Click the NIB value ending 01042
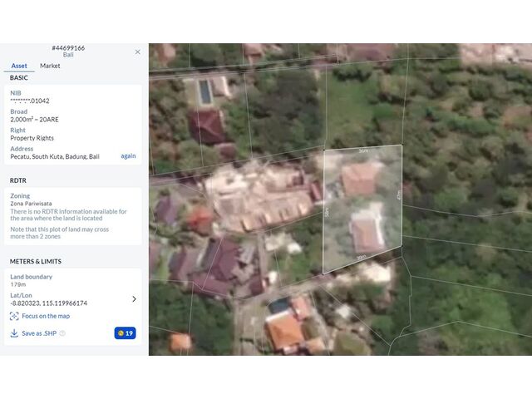Image resolution: width=532 pixels, height=399 pixels. 30,101
